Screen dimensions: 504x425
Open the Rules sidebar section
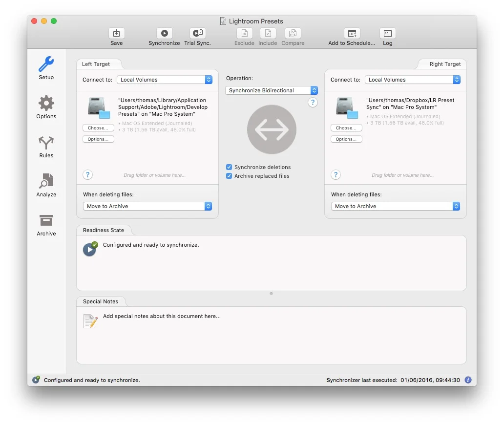point(46,147)
